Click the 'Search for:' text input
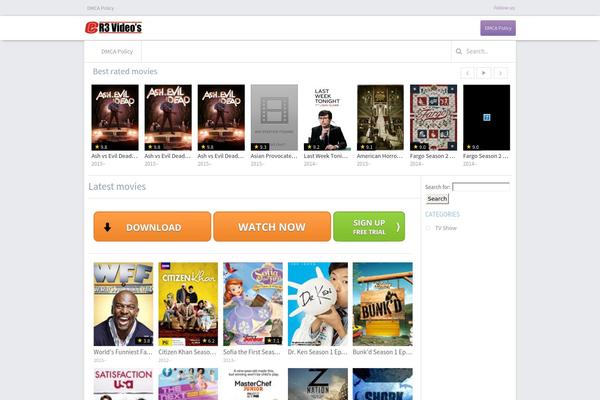Image resolution: width=600 pixels, height=400 pixels. pyautogui.click(x=481, y=187)
